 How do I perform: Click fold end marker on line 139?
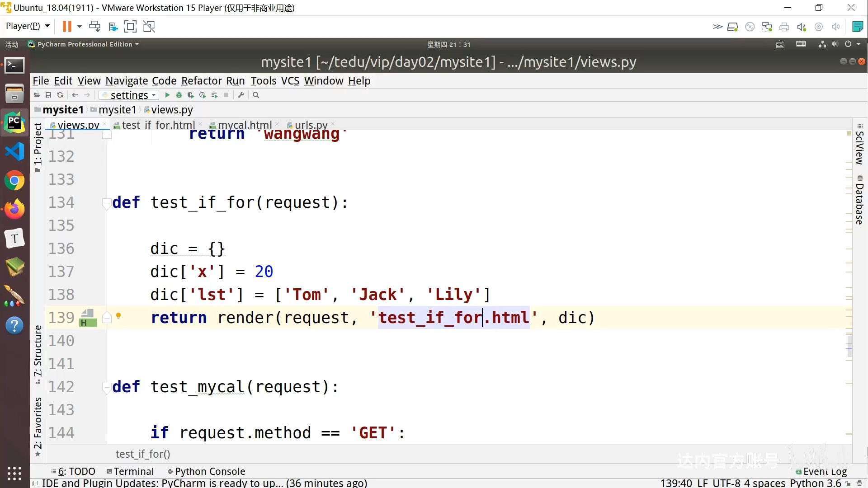(x=107, y=318)
